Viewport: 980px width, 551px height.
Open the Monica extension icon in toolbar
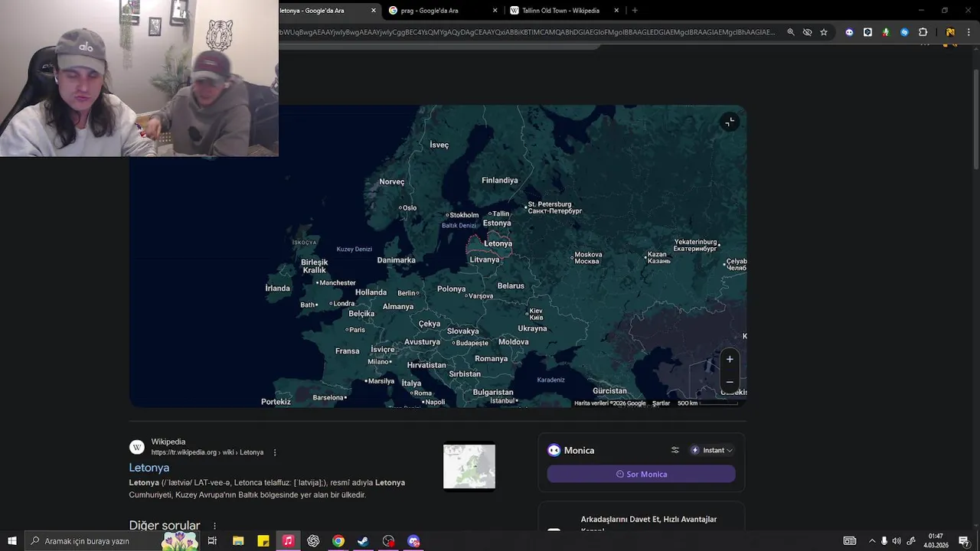tap(849, 32)
